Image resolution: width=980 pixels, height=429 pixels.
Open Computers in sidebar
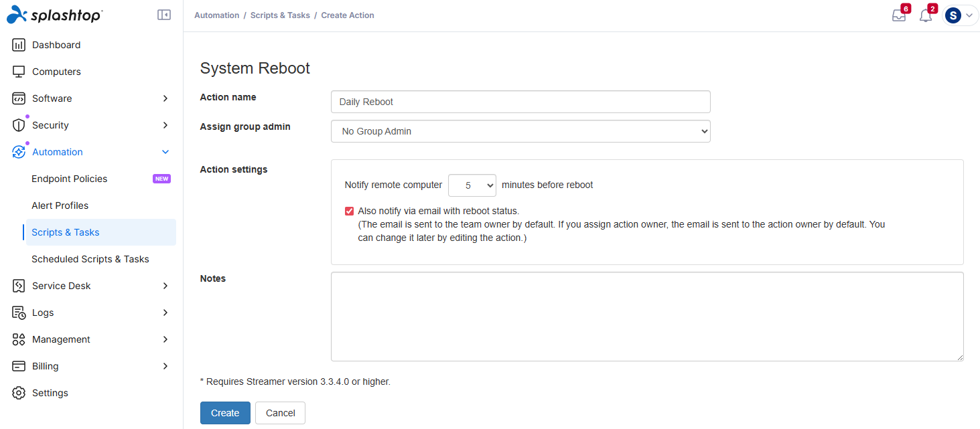56,72
